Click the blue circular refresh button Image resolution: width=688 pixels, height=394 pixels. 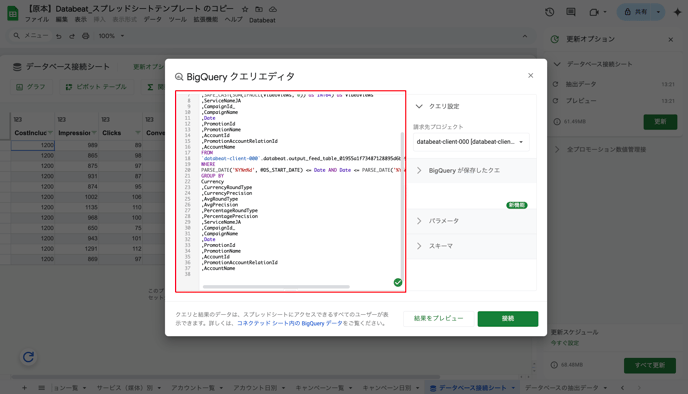[x=28, y=357]
